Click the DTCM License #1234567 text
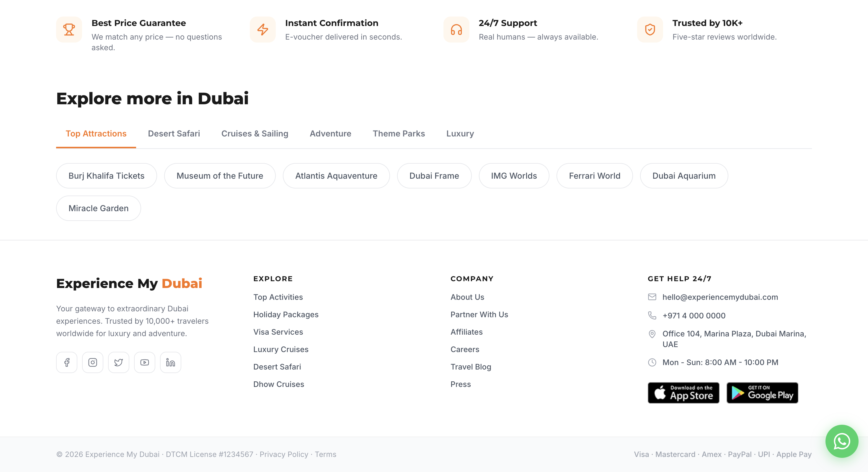 [x=209, y=455]
